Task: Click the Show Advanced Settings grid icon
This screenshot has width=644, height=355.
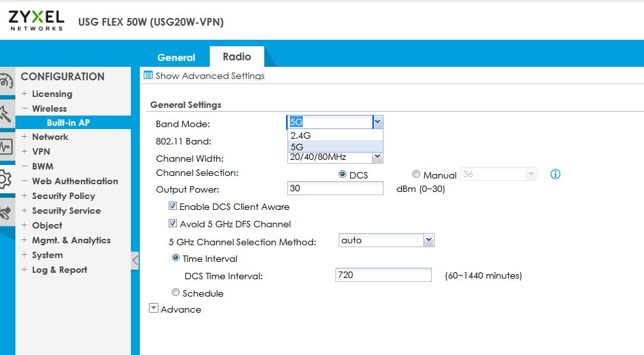Action: [x=148, y=76]
